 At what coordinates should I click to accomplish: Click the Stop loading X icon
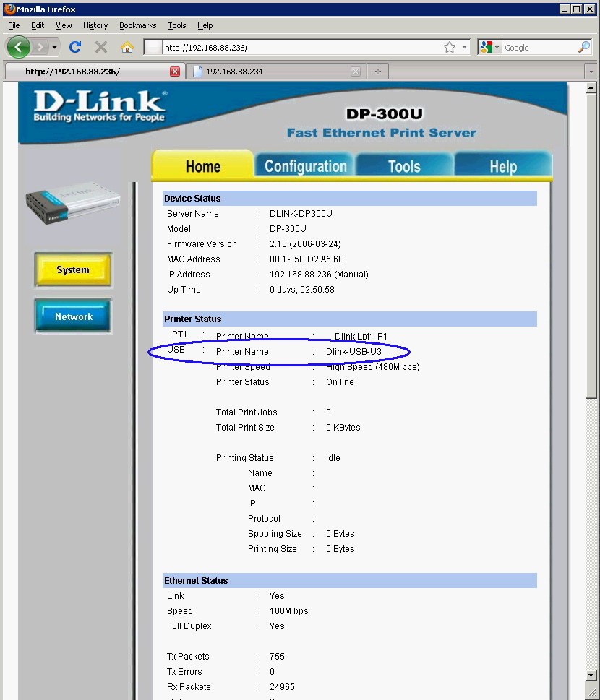click(x=101, y=47)
